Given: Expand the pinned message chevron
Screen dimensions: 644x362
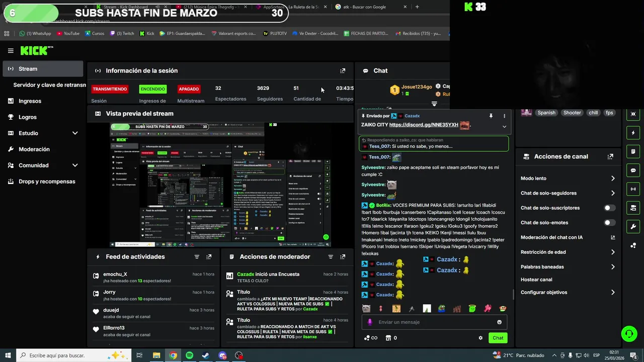Looking at the screenshot, I should 504,127.
